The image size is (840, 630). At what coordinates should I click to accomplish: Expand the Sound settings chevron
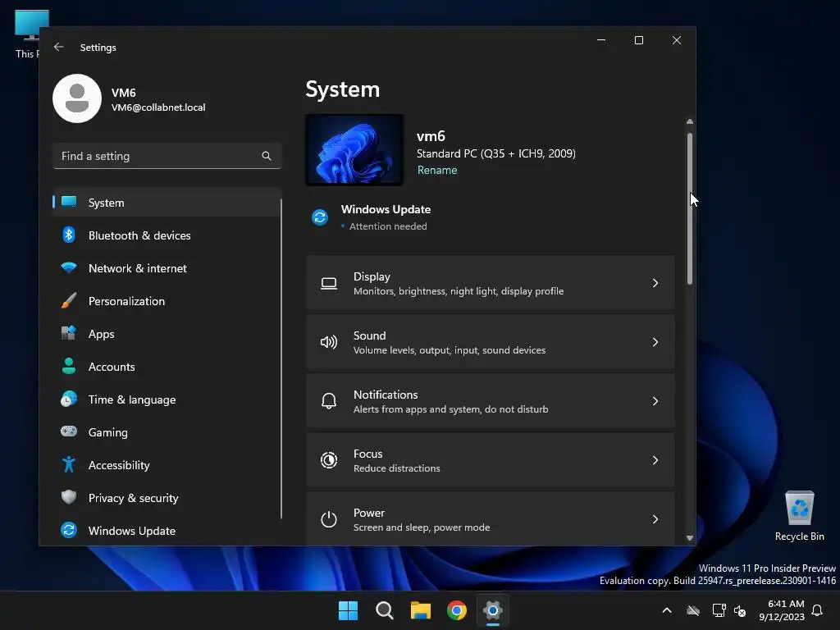click(655, 342)
